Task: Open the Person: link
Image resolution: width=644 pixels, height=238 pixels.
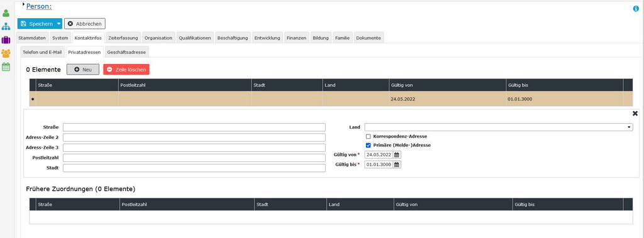Action: (x=39, y=6)
